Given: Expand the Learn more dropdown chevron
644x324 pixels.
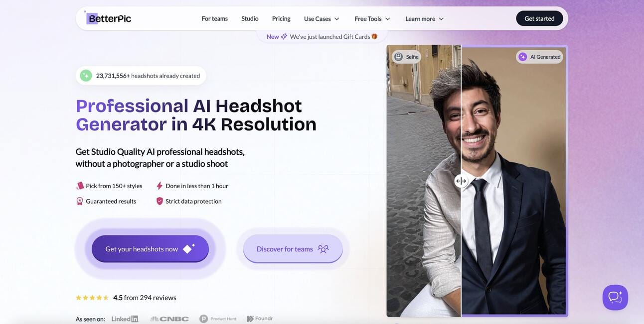Looking at the screenshot, I should pyautogui.click(x=441, y=19).
